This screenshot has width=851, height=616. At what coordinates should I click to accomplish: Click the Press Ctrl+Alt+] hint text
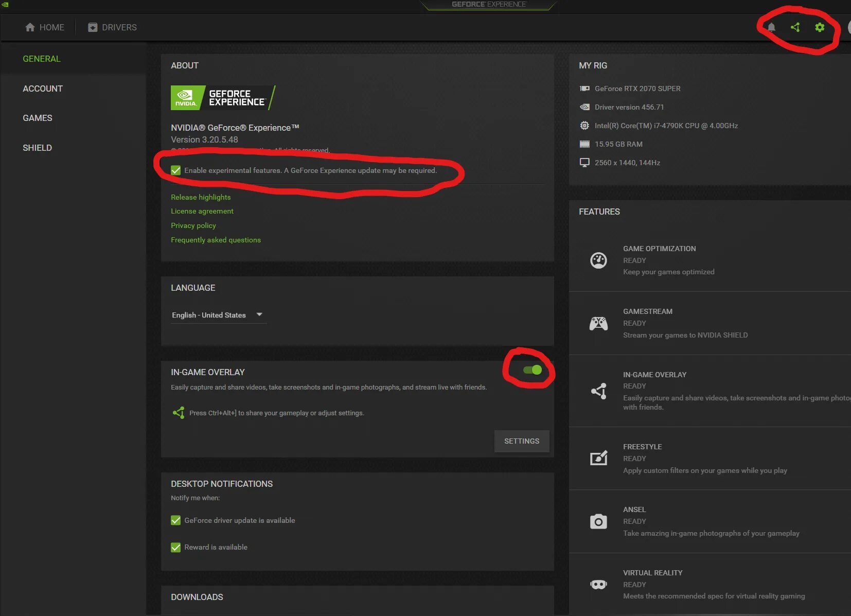coord(276,413)
